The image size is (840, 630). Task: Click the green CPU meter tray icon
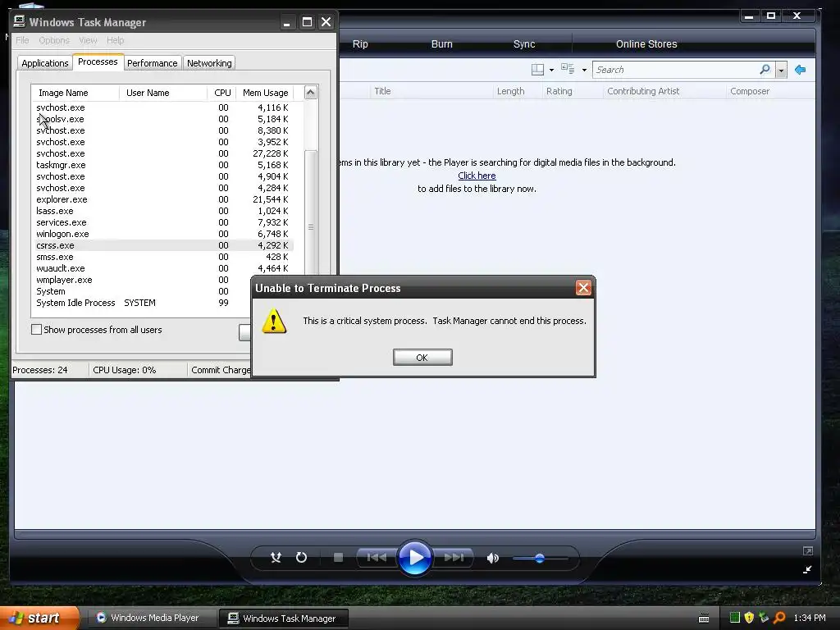(735, 618)
